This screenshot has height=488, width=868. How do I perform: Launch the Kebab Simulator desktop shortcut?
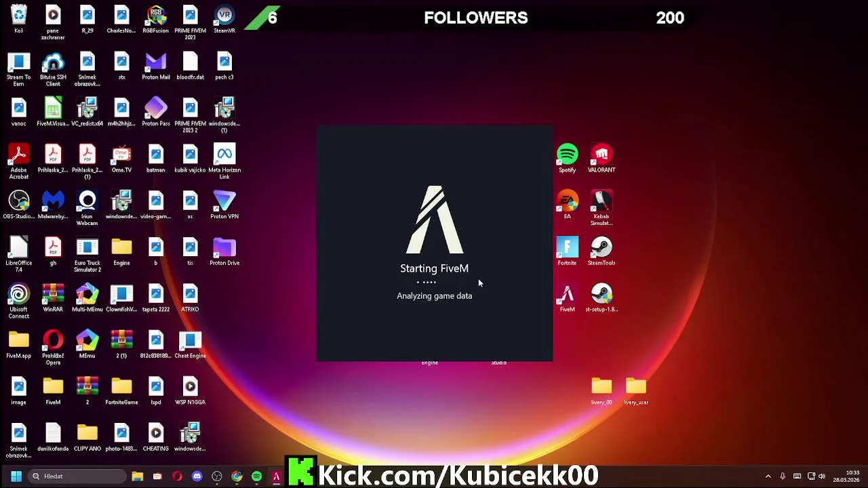tap(601, 209)
